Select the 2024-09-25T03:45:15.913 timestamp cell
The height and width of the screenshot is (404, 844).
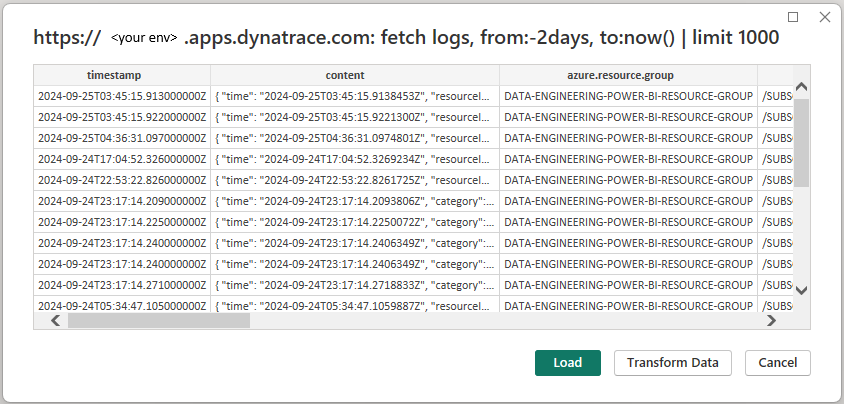pos(122,96)
